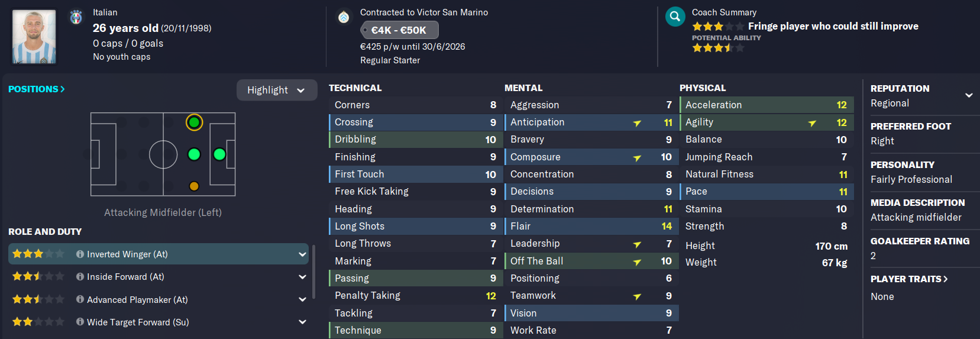Screen dimensions: 980x339
Task: Select the orange right-side position dot
Action: 194,186
